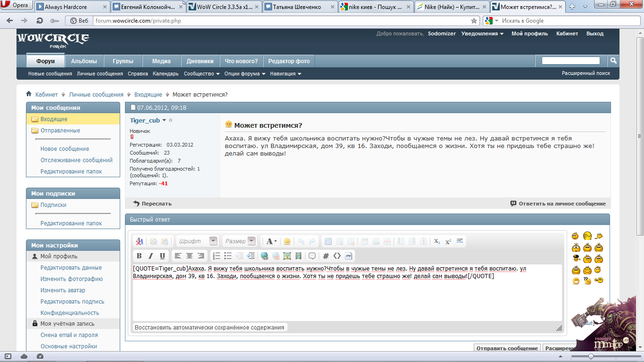The width and height of the screenshot is (644, 362).
Task: Switch to the Медиа tab
Action: (161, 61)
